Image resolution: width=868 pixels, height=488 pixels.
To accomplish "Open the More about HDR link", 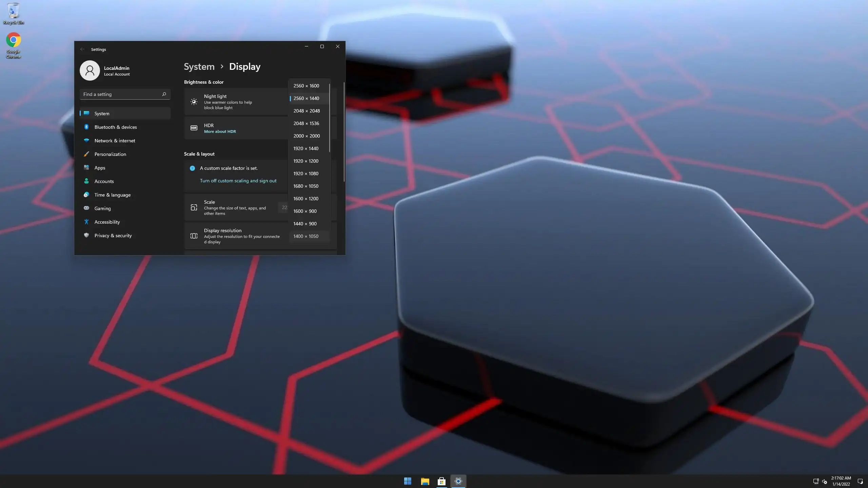I will click(x=220, y=131).
